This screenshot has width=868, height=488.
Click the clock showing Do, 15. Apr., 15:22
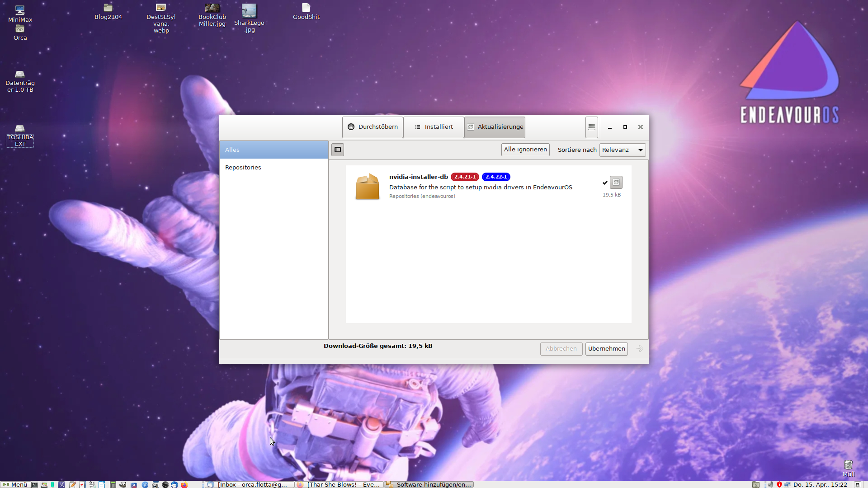pos(820,484)
